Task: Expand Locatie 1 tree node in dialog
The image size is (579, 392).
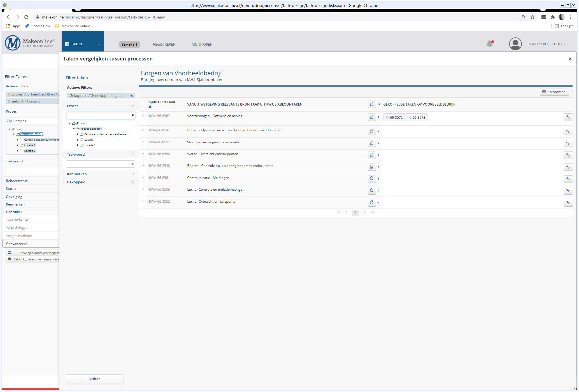Action: coord(78,140)
